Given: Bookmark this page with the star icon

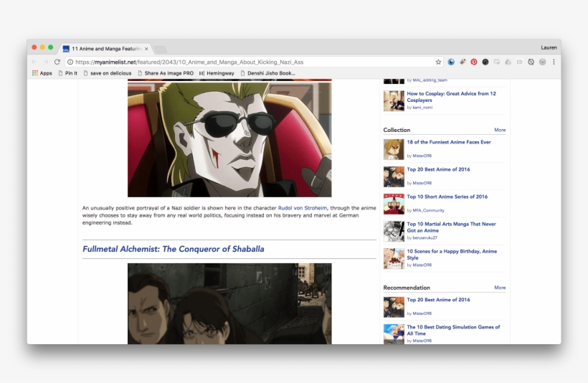Looking at the screenshot, I should (x=438, y=62).
